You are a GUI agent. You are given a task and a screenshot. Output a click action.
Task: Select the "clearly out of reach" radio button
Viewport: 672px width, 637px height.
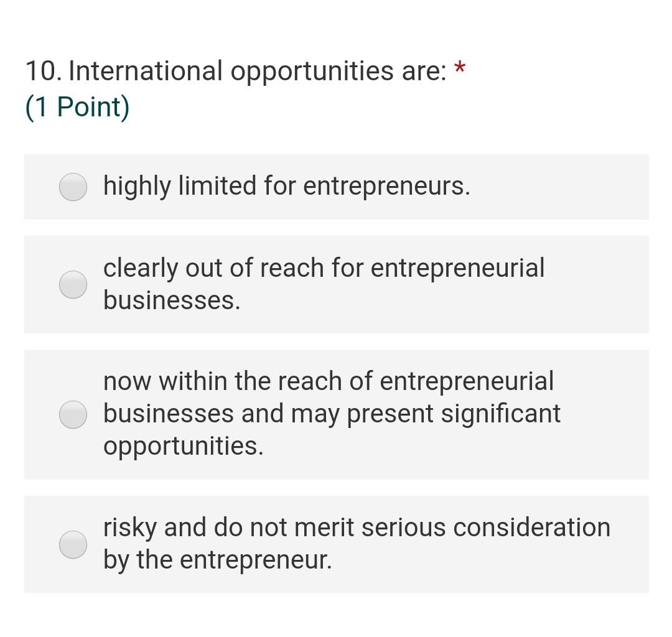(x=73, y=285)
